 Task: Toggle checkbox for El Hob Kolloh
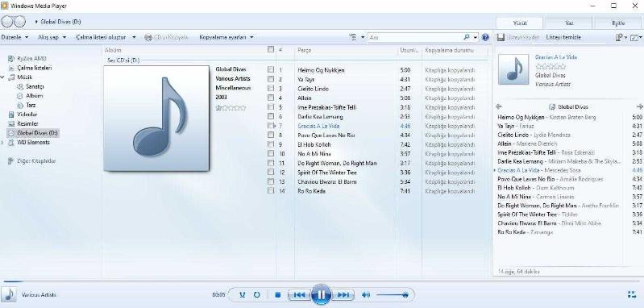(x=270, y=144)
